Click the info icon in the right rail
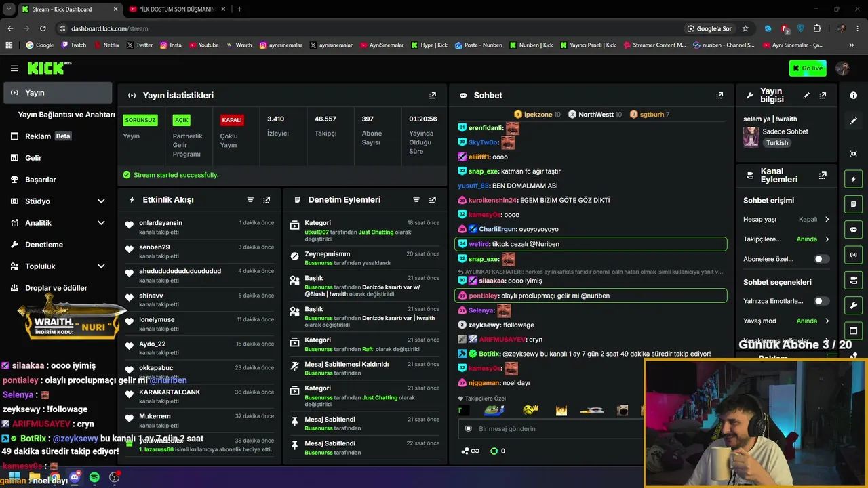The height and width of the screenshot is (488, 868). pyautogui.click(x=854, y=96)
